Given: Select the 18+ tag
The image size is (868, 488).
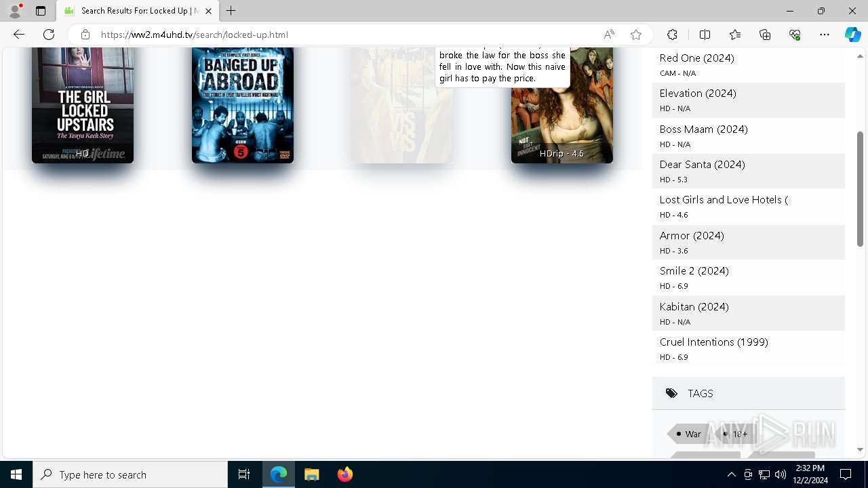Looking at the screenshot, I should [x=736, y=434].
